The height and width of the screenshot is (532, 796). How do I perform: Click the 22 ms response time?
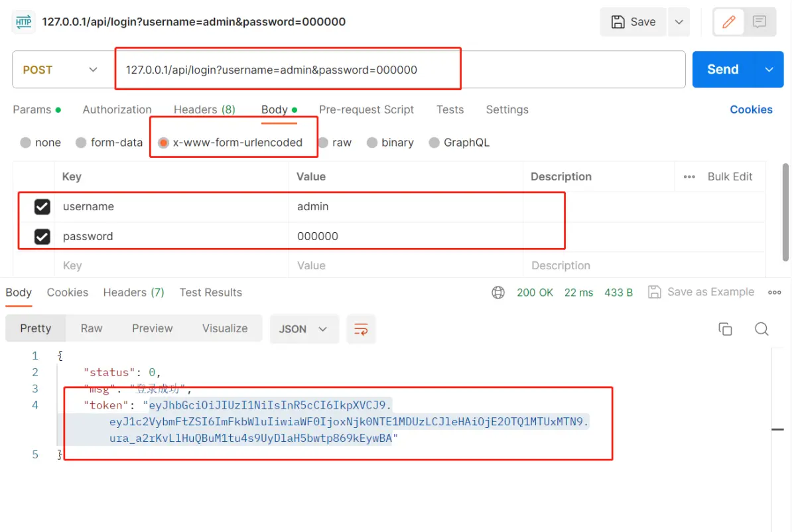click(578, 293)
